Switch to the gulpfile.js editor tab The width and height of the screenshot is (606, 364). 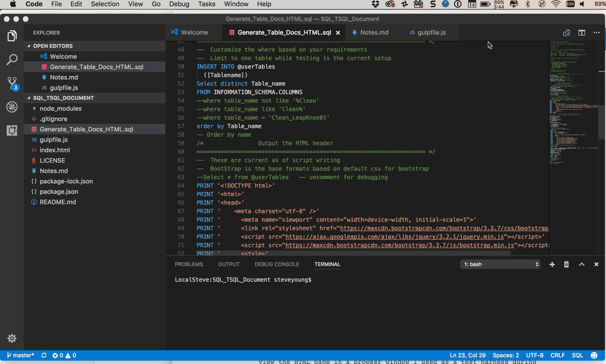coord(431,33)
